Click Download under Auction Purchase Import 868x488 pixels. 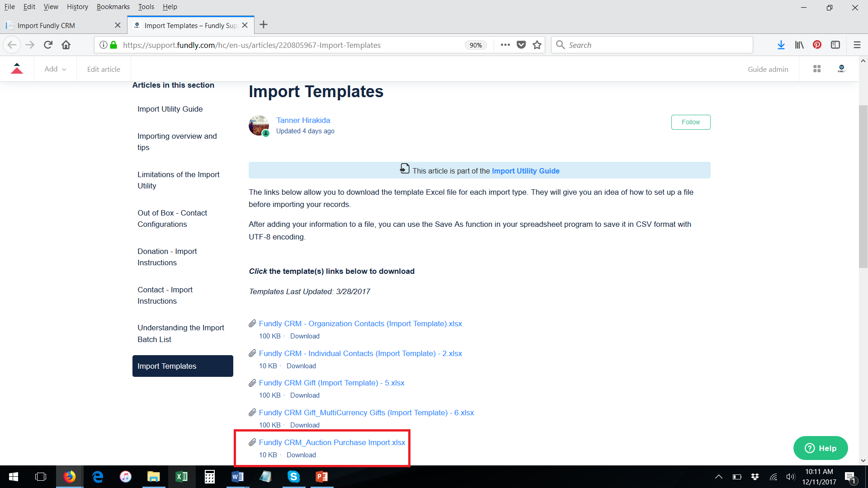301,455
